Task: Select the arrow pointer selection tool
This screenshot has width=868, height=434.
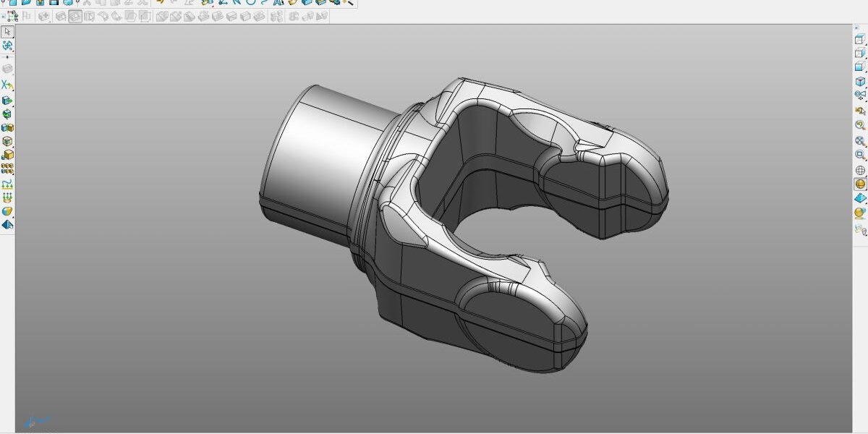Action: [7, 32]
